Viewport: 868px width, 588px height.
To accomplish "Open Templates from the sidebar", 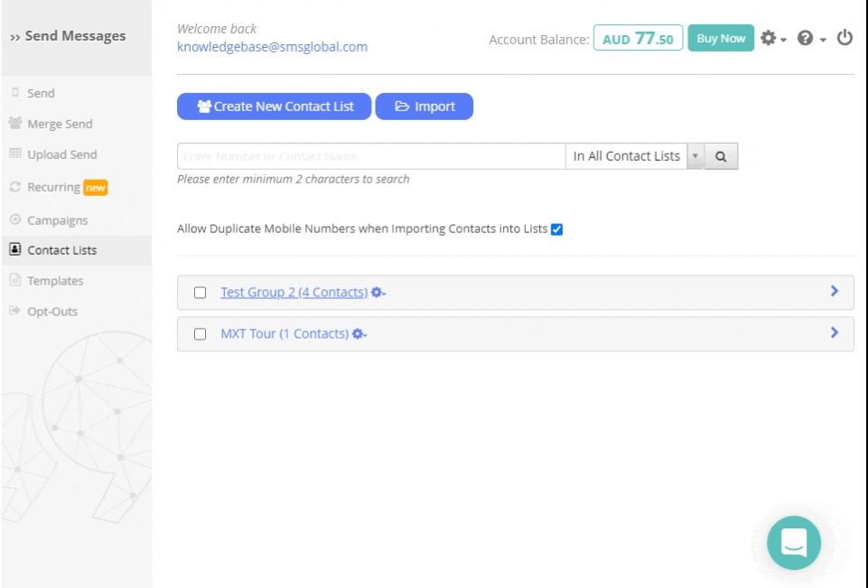I will [55, 281].
